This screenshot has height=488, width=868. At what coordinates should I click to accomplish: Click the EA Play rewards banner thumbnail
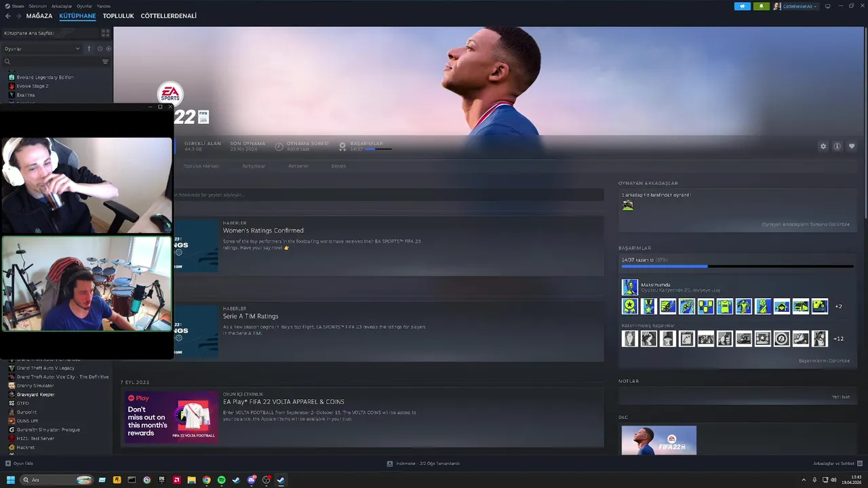click(x=172, y=417)
